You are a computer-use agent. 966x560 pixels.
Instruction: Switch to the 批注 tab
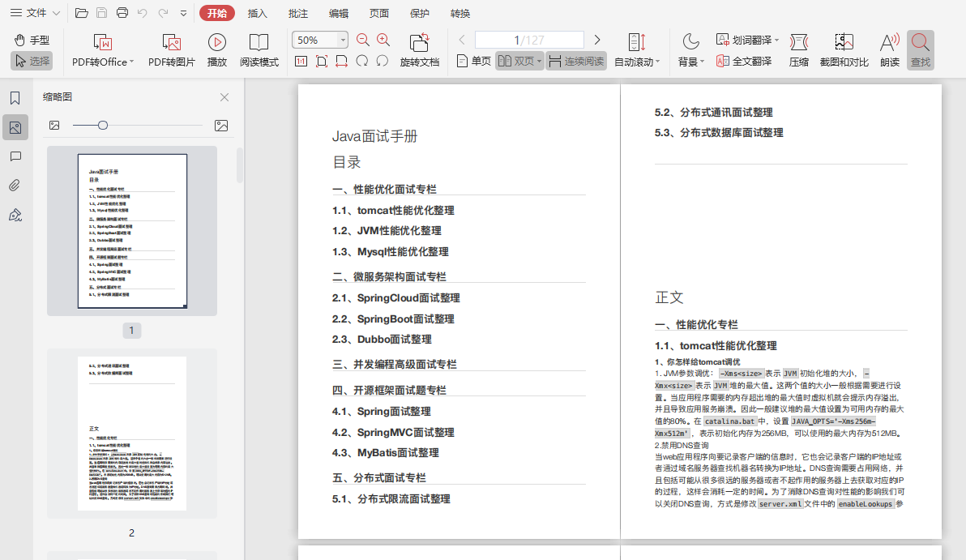(298, 13)
